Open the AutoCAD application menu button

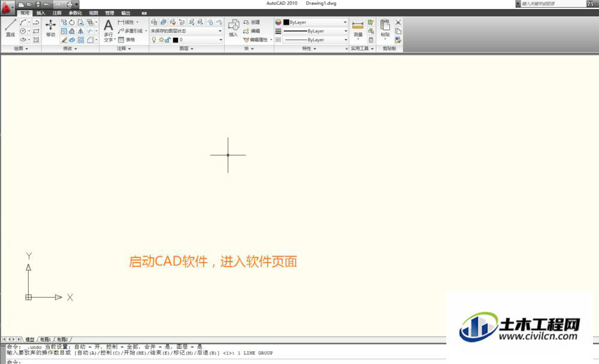tap(7, 7)
